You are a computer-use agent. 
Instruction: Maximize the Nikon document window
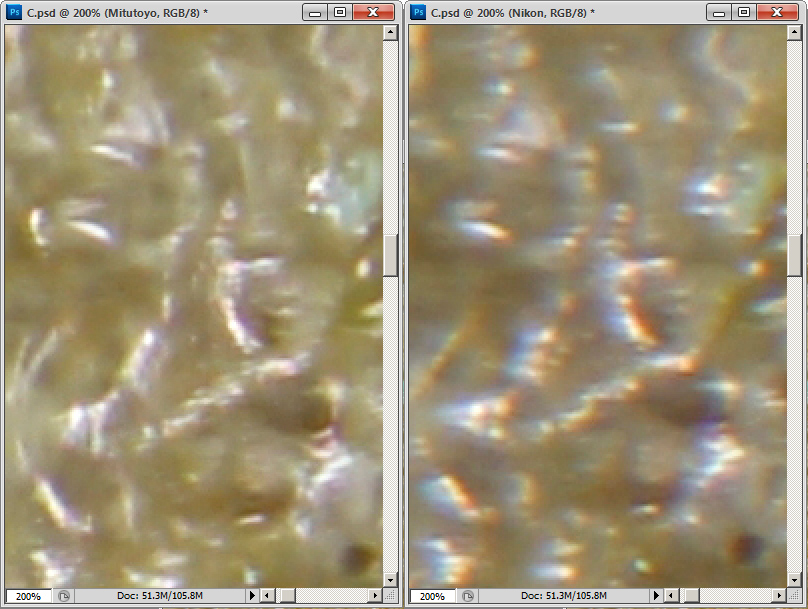click(744, 12)
